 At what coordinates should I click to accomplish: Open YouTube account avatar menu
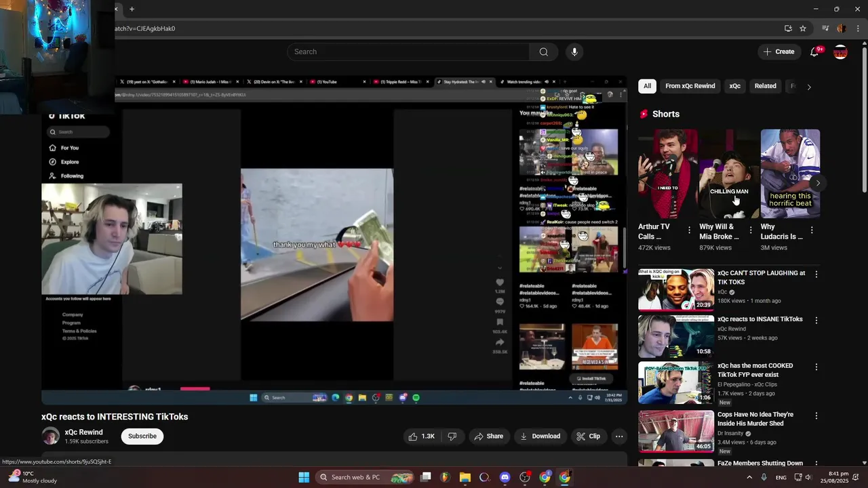pos(840,52)
